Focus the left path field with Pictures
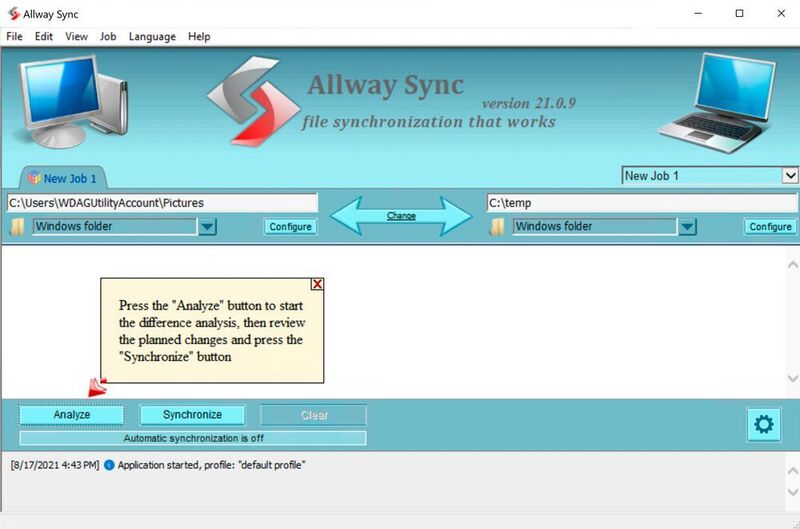 (x=162, y=203)
